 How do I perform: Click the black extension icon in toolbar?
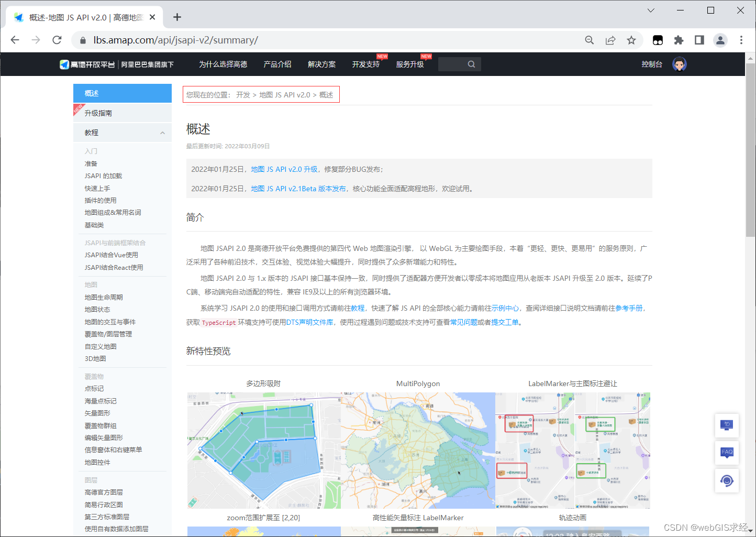(x=658, y=40)
